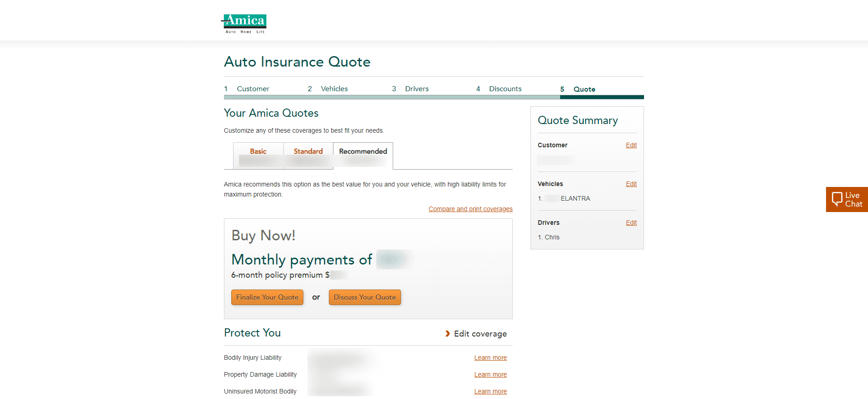The width and height of the screenshot is (868, 399).
Task: Click Finalize Your Quote button
Action: (267, 297)
